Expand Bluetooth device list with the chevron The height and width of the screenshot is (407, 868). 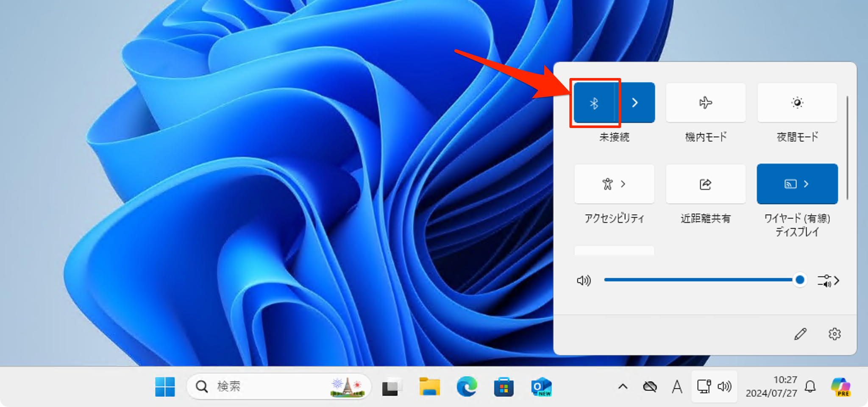635,102
